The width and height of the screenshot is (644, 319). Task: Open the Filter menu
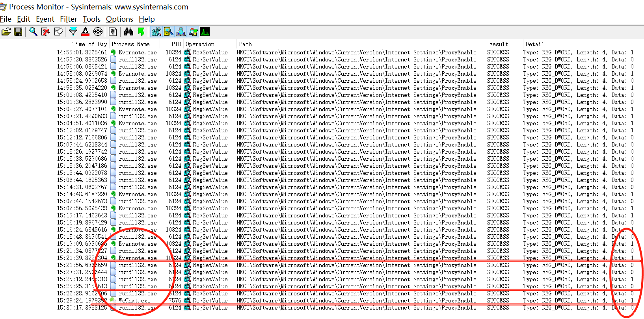click(x=68, y=19)
